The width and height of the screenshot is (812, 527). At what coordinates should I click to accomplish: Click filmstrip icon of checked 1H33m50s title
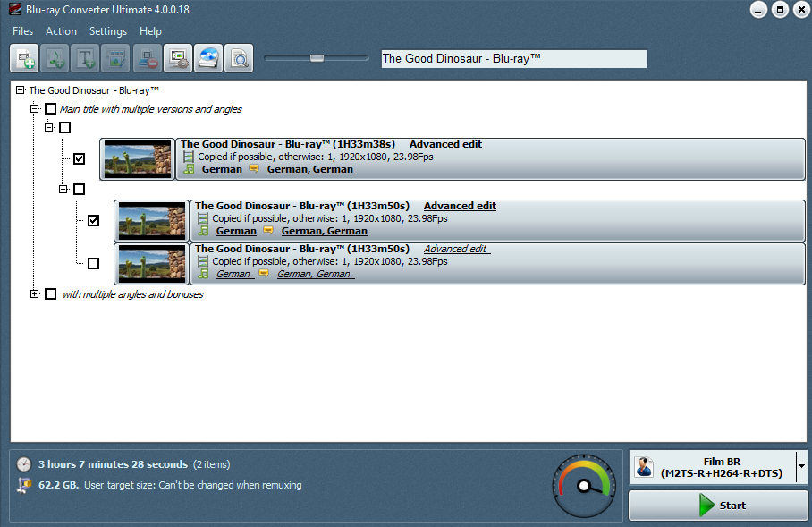click(203, 218)
